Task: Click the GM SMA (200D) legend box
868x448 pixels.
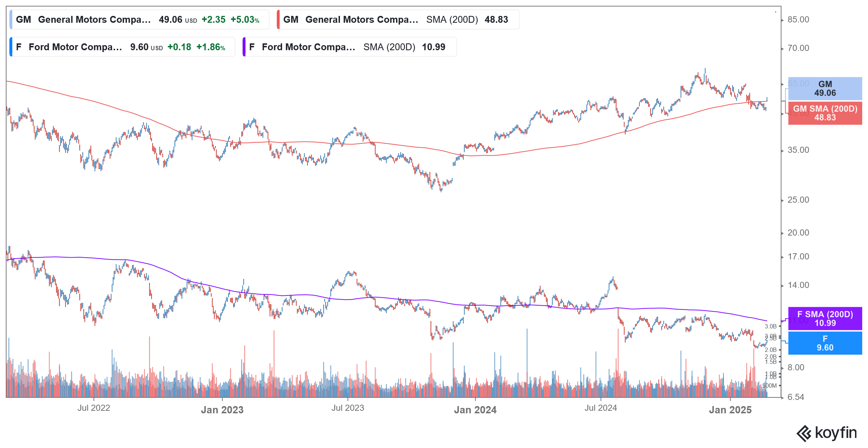Action: tap(398, 20)
